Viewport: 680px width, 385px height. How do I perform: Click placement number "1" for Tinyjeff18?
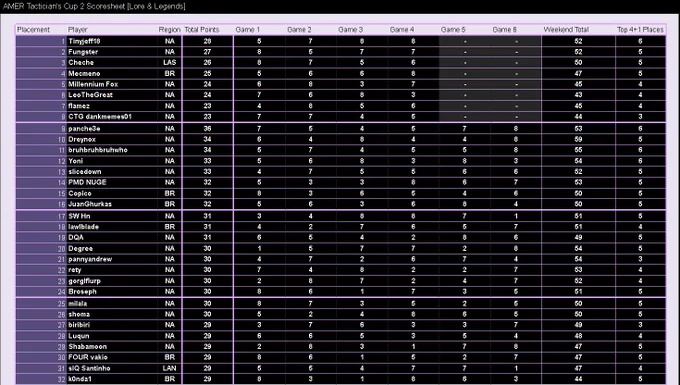(63, 42)
